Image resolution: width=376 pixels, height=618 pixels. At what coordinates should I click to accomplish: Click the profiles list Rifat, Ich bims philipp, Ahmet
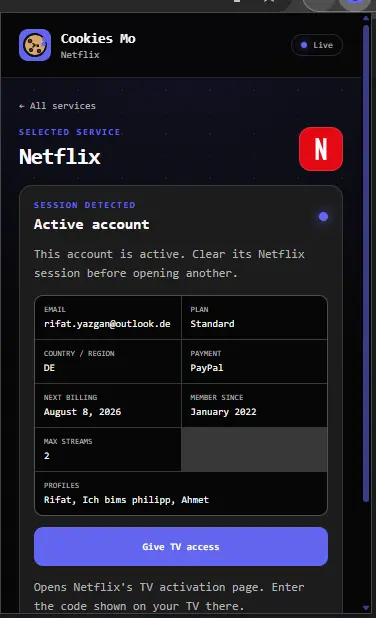[126, 500]
